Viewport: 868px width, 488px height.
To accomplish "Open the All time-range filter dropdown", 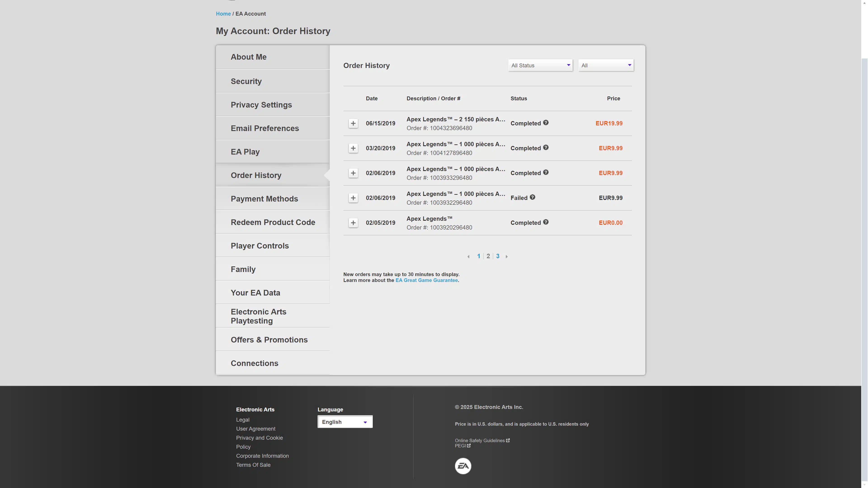I will point(606,65).
